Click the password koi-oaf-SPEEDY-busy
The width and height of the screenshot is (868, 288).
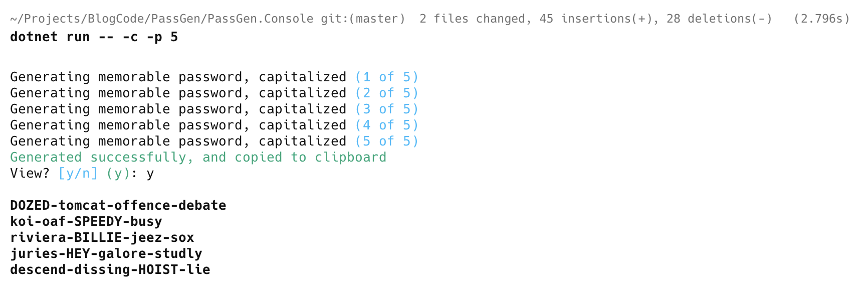[x=86, y=222]
